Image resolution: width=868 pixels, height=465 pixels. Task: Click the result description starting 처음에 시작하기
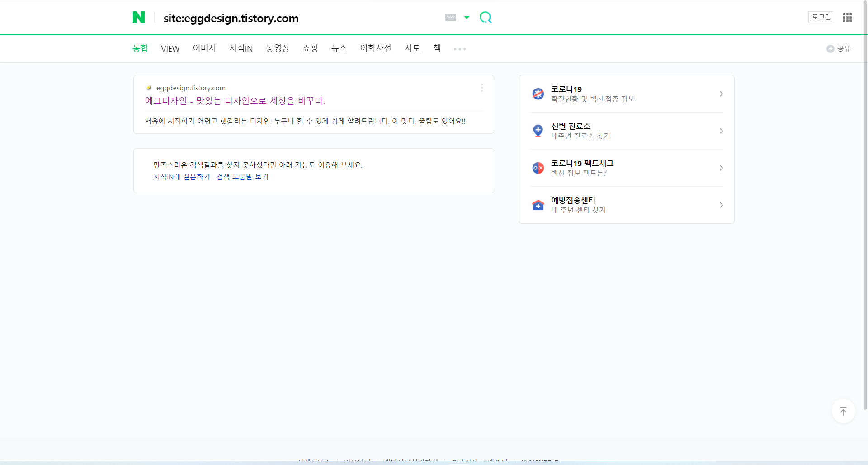coord(305,121)
